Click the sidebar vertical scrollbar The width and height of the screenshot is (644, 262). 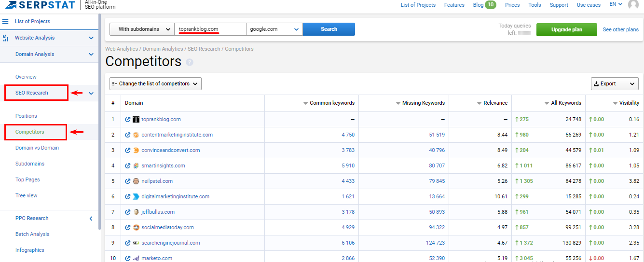100,122
